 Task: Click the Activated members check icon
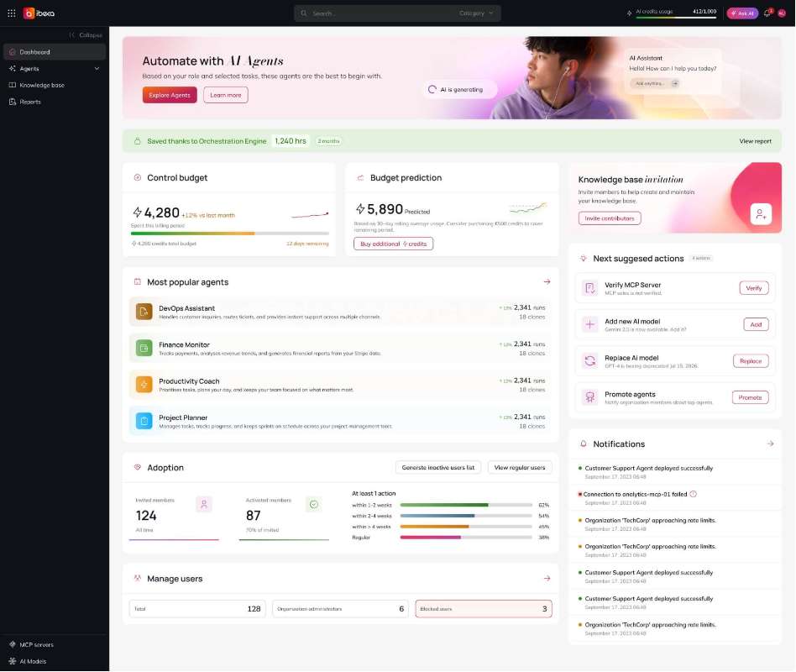point(314,504)
